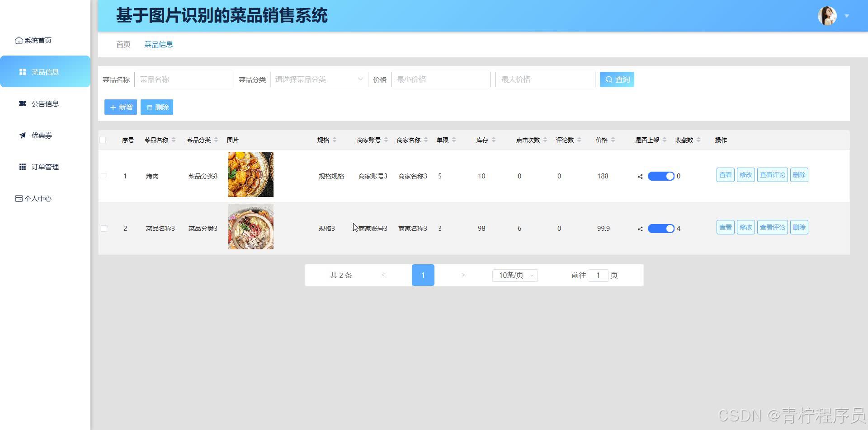Open the 请选择菜品分类 dropdown

(x=319, y=79)
